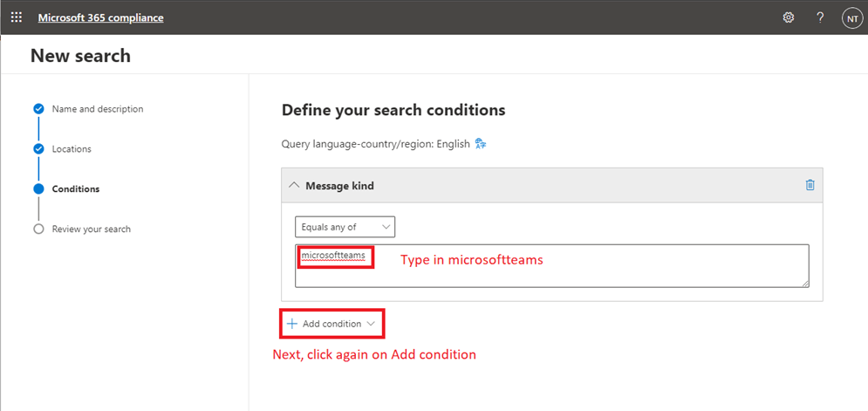This screenshot has width=868, height=411.
Task: Click the Locations completed checkmark circle
Action: (x=38, y=148)
